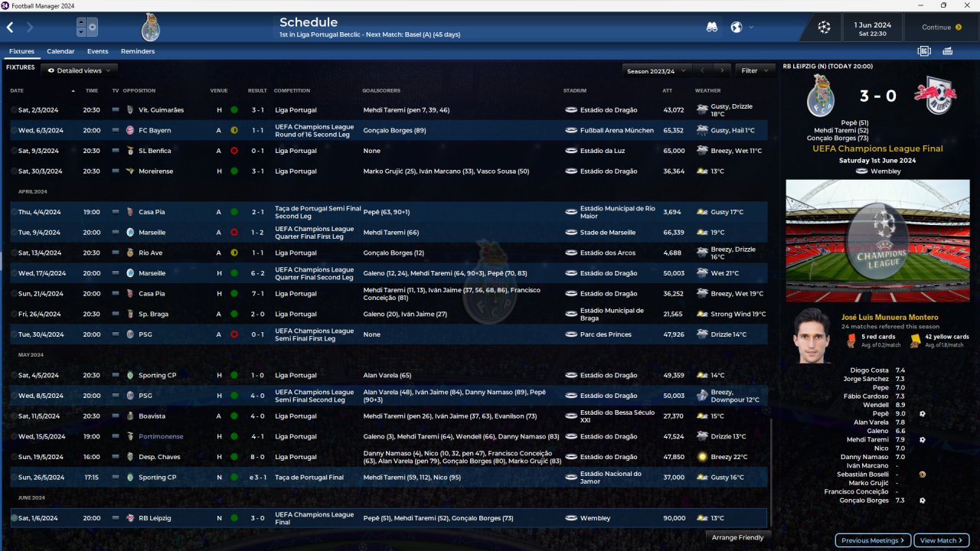Open Desp. Chaves 8 - 0 fixture row

pyautogui.click(x=388, y=457)
